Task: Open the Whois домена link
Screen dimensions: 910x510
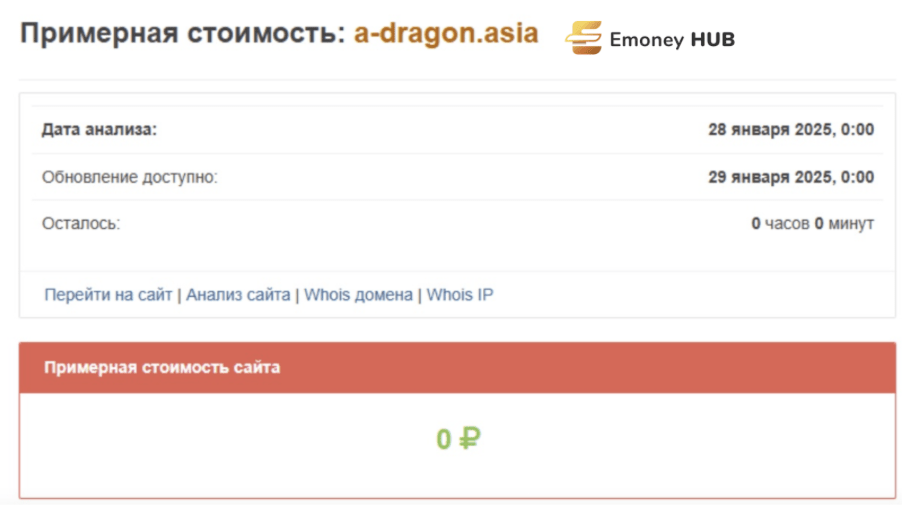Action: (x=359, y=295)
